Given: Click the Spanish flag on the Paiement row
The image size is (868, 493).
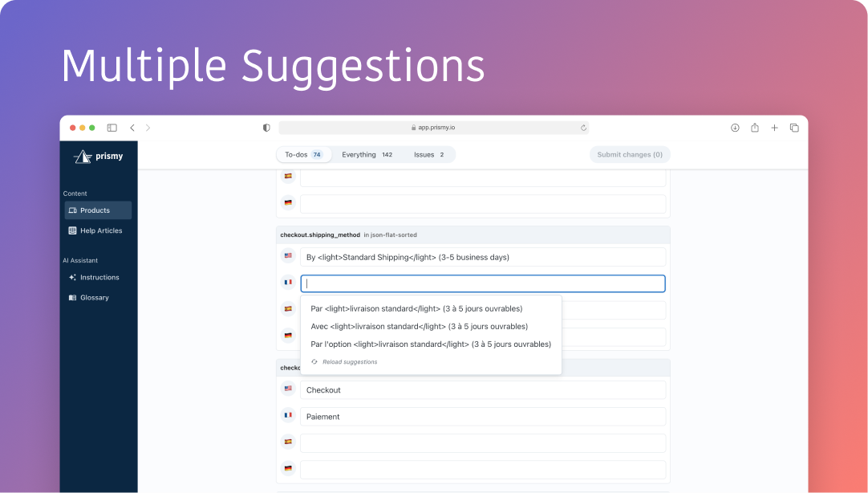Looking at the screenshot, I should (x=288, y=442).
